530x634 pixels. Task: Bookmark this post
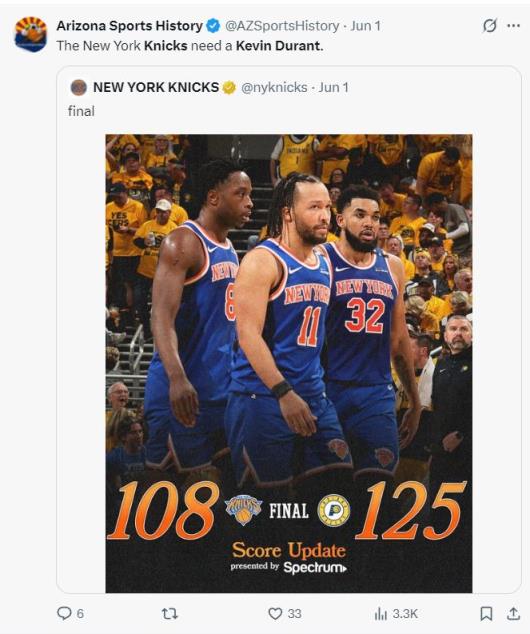486,614
